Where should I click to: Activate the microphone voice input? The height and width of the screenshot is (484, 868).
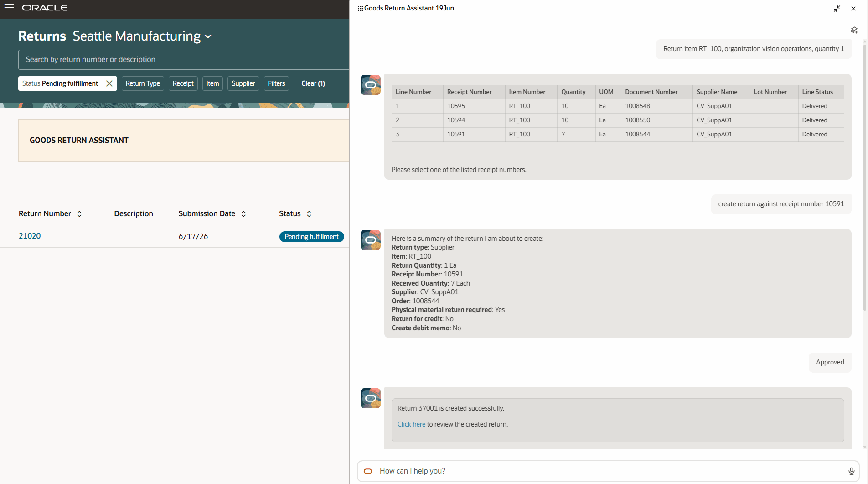pyautogui.click(x=851, y=471)
